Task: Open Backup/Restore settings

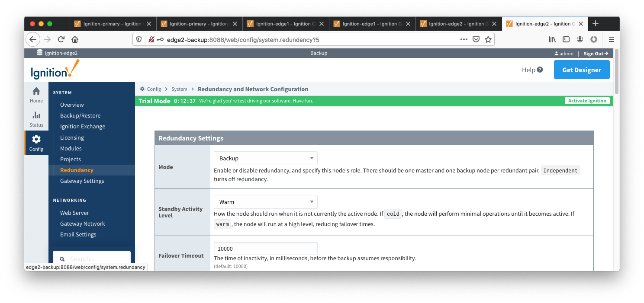Action: [x=80, y=115]
